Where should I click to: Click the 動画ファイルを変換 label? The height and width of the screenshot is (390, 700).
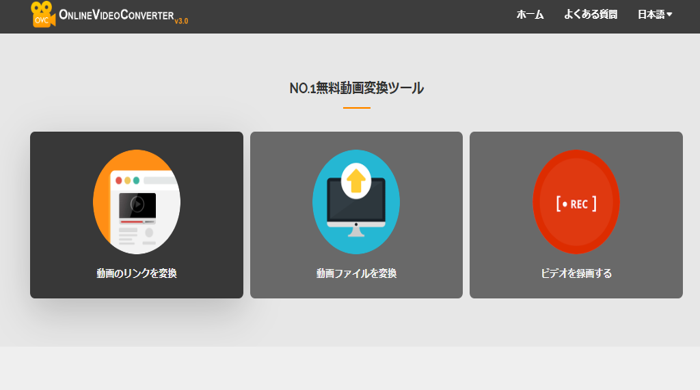[356, 273]
